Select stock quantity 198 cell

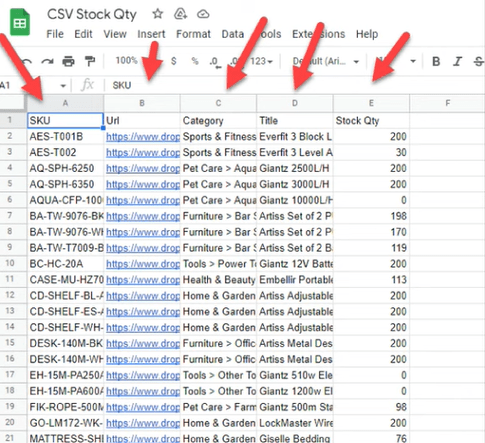(x=371, y=216)
